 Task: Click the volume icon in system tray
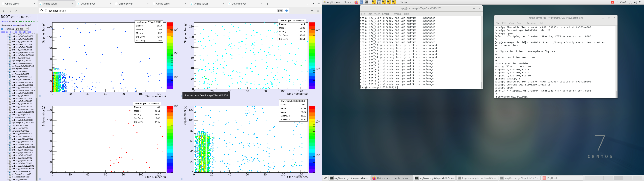pyautogui.click(x=635, y=2)
